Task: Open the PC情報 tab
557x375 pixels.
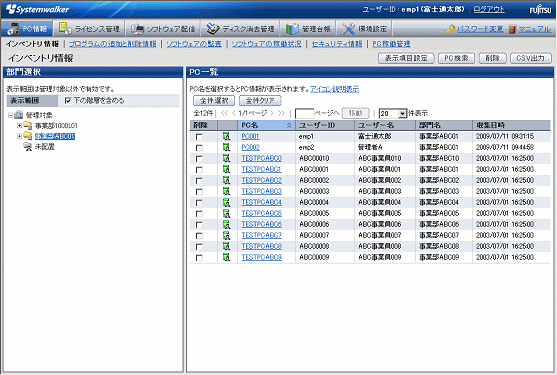Action: pos(27,29)
